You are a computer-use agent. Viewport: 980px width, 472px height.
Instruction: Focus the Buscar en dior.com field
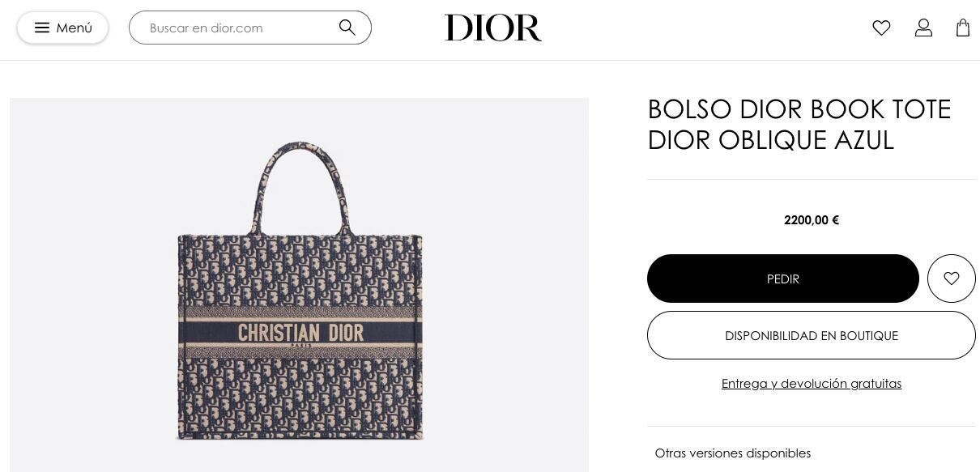tap(238, 28)
